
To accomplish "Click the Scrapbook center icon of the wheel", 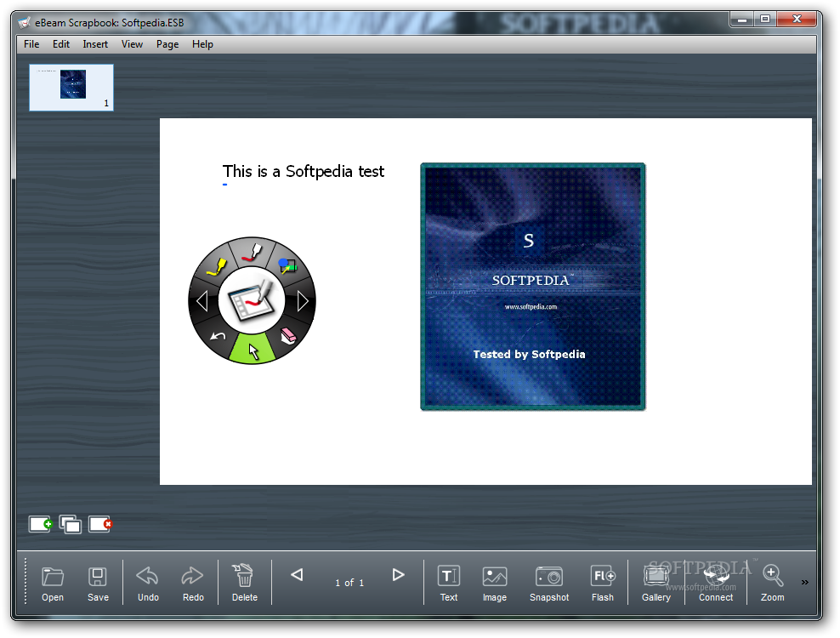I will 252,301.
